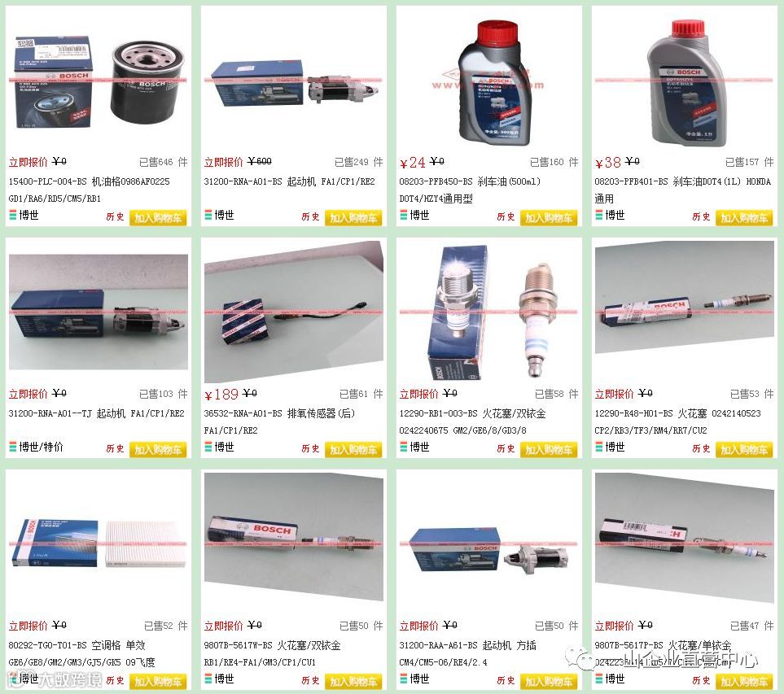
Task: Add oil filter 15400-PLC-004-BS to cart
Action: (x=158, y=218)
